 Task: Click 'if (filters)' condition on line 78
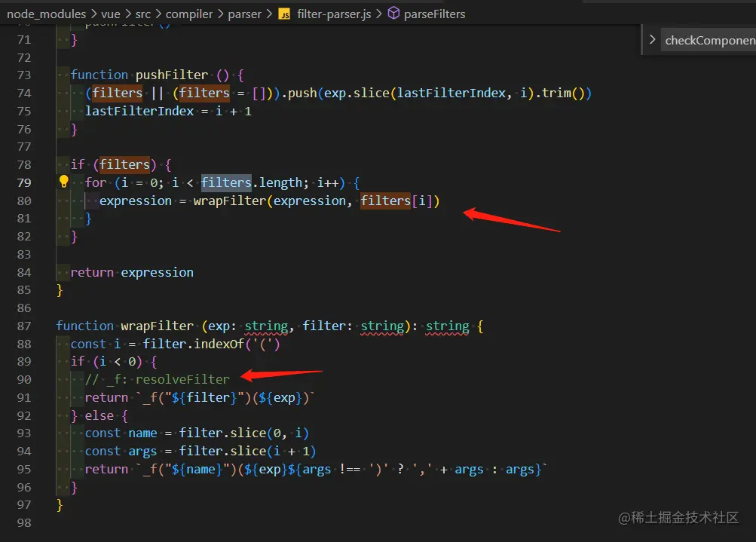click(113, 164)
